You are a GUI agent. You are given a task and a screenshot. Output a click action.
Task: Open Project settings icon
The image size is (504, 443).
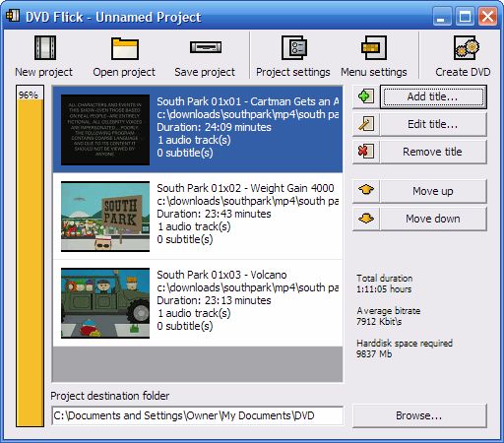click(294, 48)
